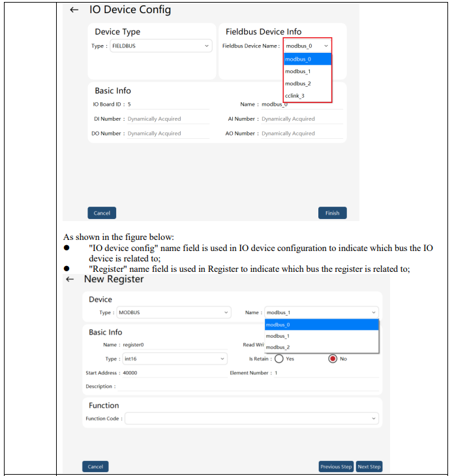This screenshot has height=476, width=452.
Task: Open the Fieldbus Device Name dropdown
Action: [x=307, y=46]
